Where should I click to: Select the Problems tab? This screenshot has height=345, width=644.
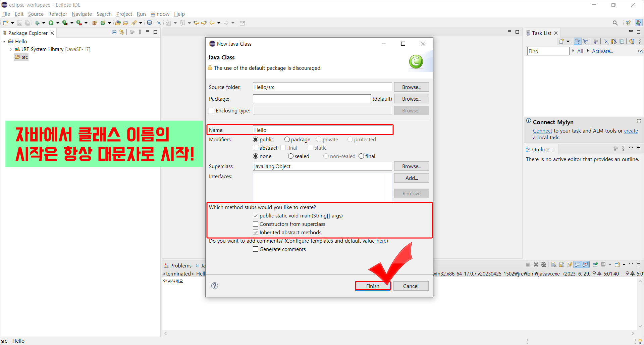178,265
